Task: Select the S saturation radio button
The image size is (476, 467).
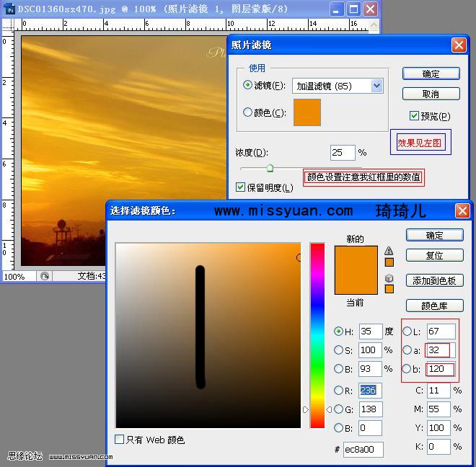Action: tap(338, 350)
